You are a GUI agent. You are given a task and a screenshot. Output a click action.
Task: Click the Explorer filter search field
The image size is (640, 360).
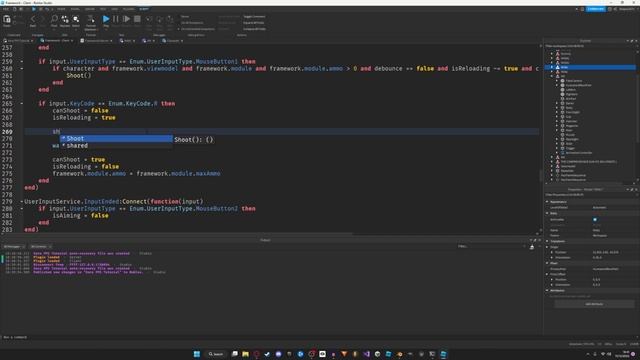tap(590, 46)
